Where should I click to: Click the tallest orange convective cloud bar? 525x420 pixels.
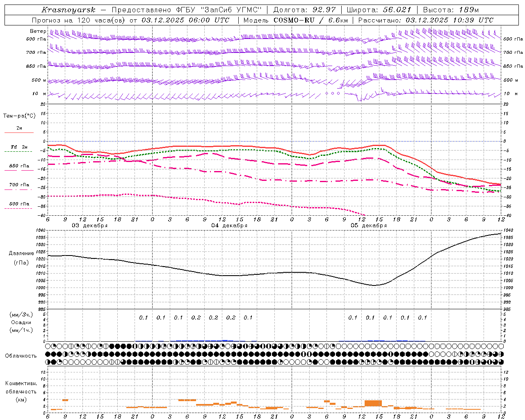[x=373, y=403]
